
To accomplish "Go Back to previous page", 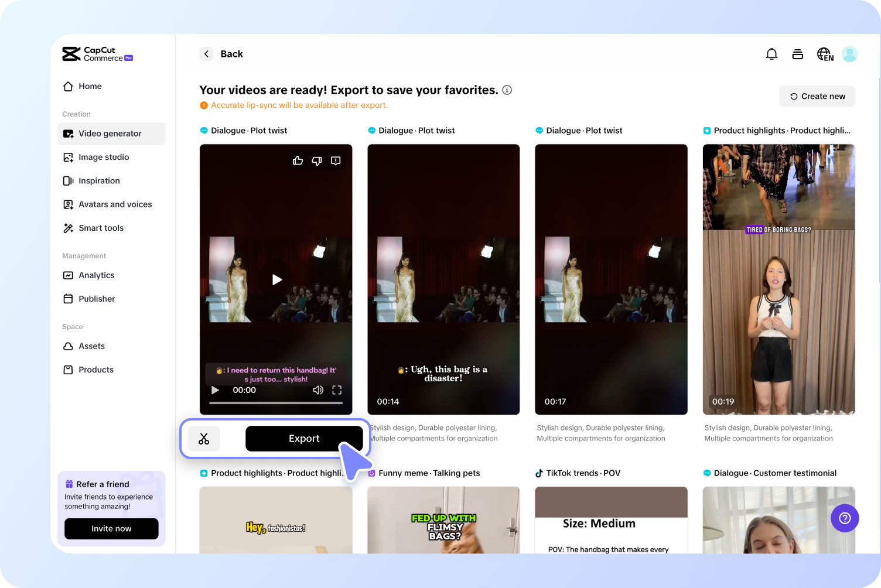I will click(231, 54).
